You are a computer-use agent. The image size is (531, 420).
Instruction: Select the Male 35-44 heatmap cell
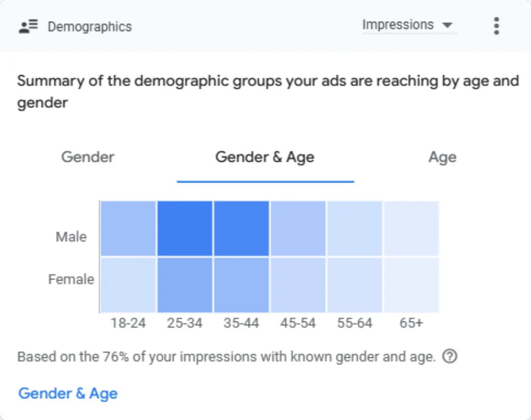[x=242, y=228]
